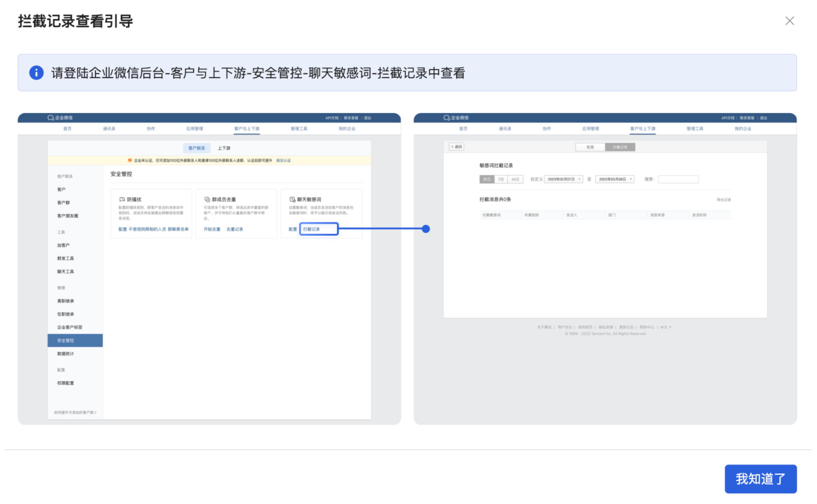Click 前往认证 link in left screenshot
Image resolution: width=817 pixels, height=504 pixels.
tap(283, 160)
